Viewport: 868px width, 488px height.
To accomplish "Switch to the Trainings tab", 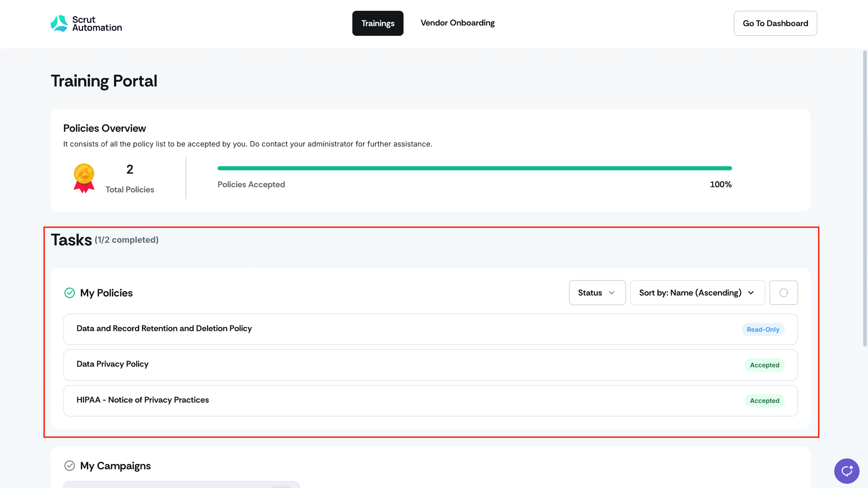I will (378, 23).
